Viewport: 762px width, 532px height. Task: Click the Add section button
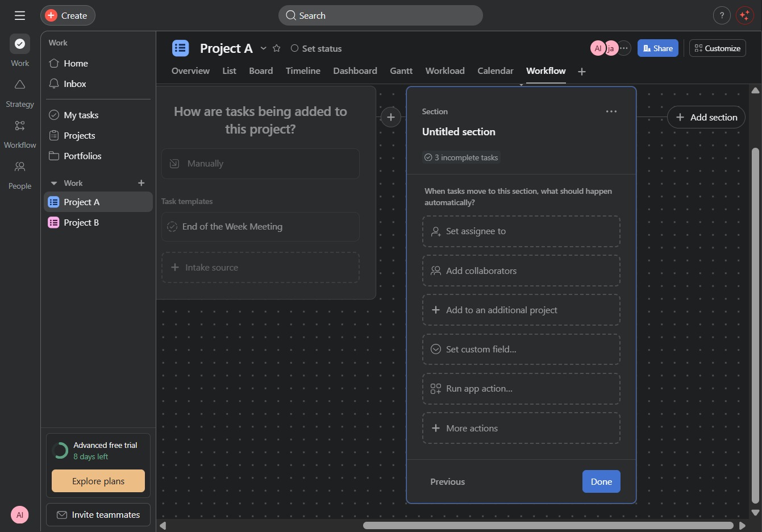tap(706, 117)
